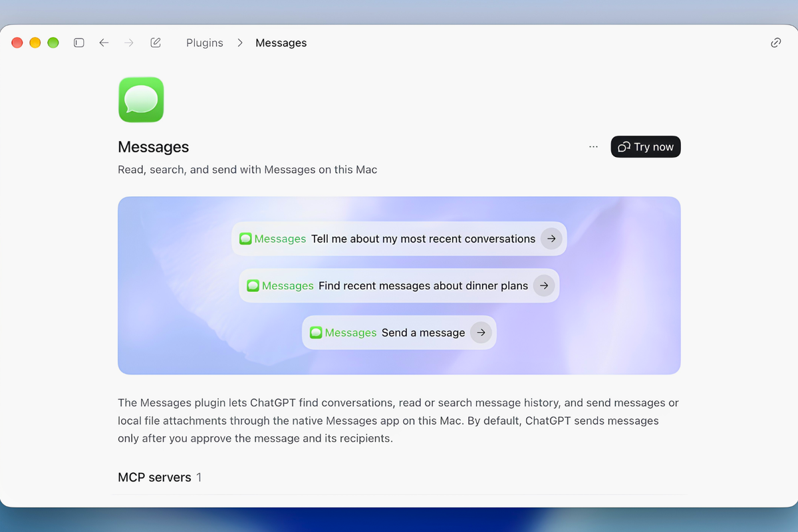Image resolution: width=798 pixels, height=532 pixels.
Task: Click the Messages heading title
Action: click(x=154, y=147)
